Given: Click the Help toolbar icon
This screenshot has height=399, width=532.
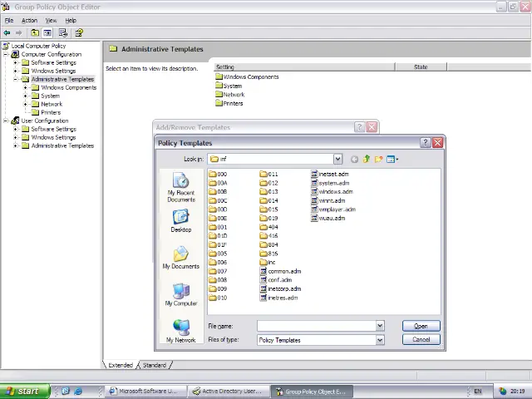Looking at the screenshot, I should [79, 33].
